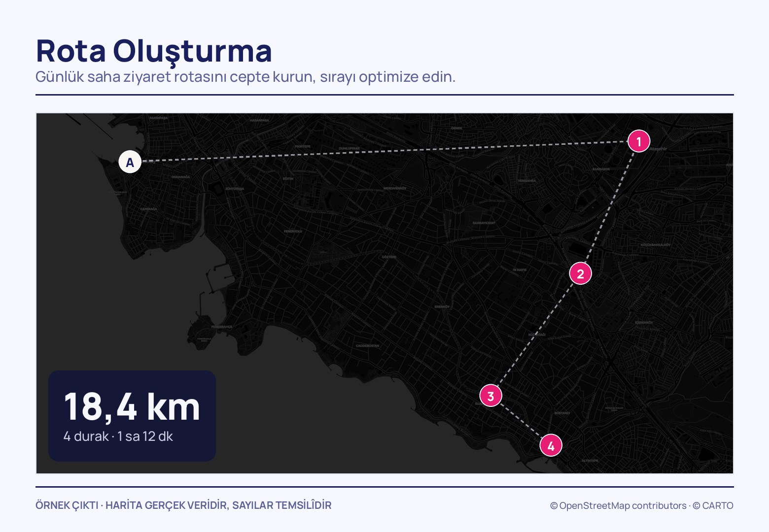The height and width of the screenshot is (532, 769).
Task: Open the 18,4 km route summary card
Action: click(132, 416)
